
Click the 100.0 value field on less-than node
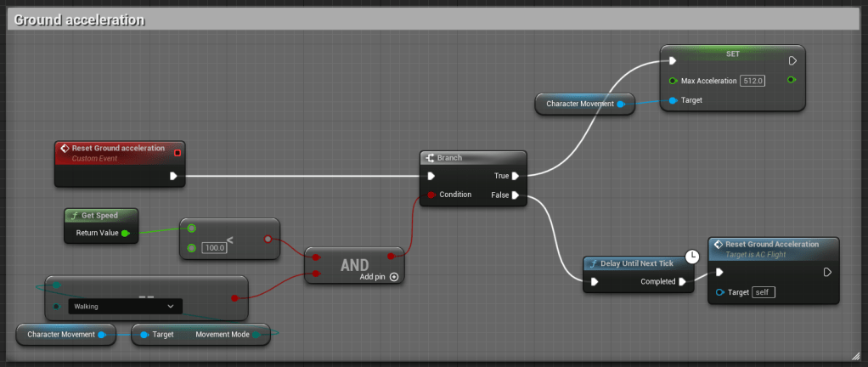point(215,247)
